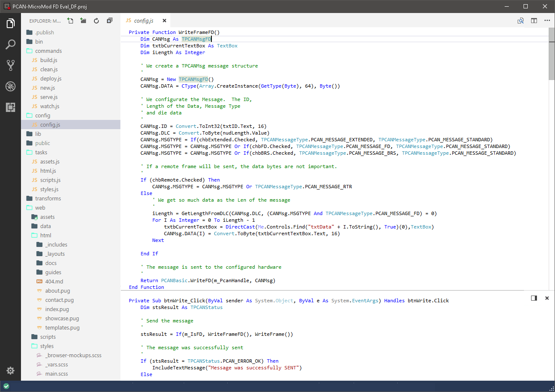Screen dimensions: 555x392
Task: Close the lower code panel
Action: [547, 298]
